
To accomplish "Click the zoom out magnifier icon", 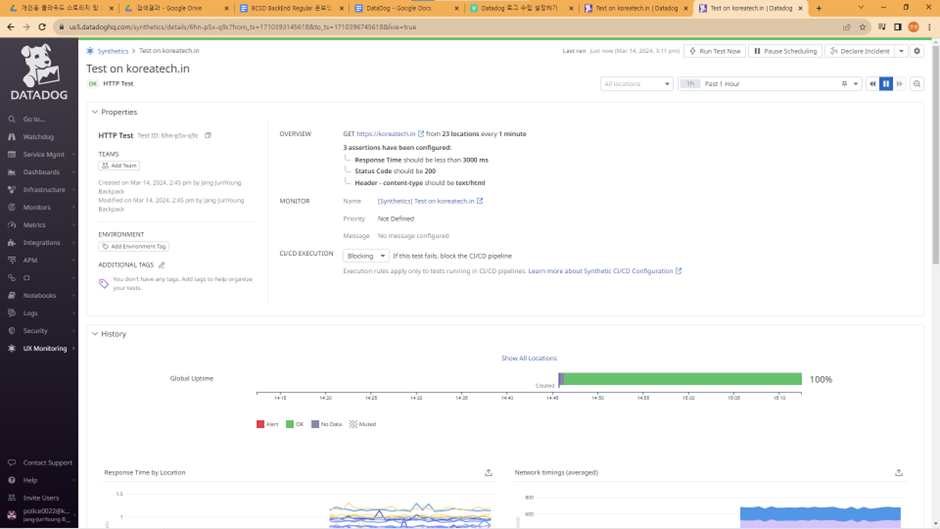I will (917, 84).
